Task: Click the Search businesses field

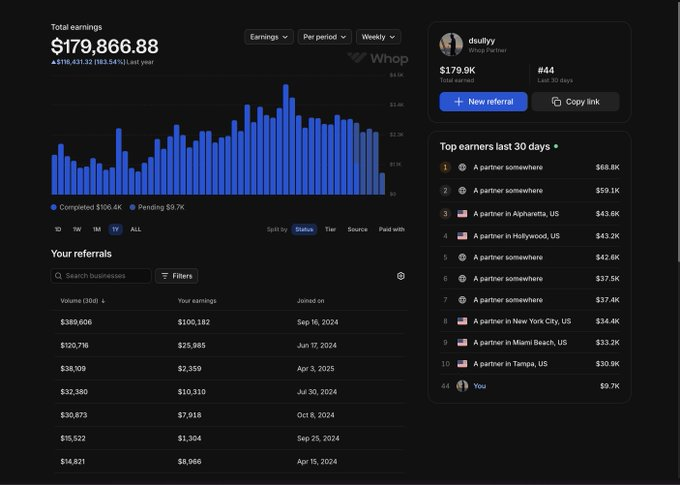Action: 101,276
